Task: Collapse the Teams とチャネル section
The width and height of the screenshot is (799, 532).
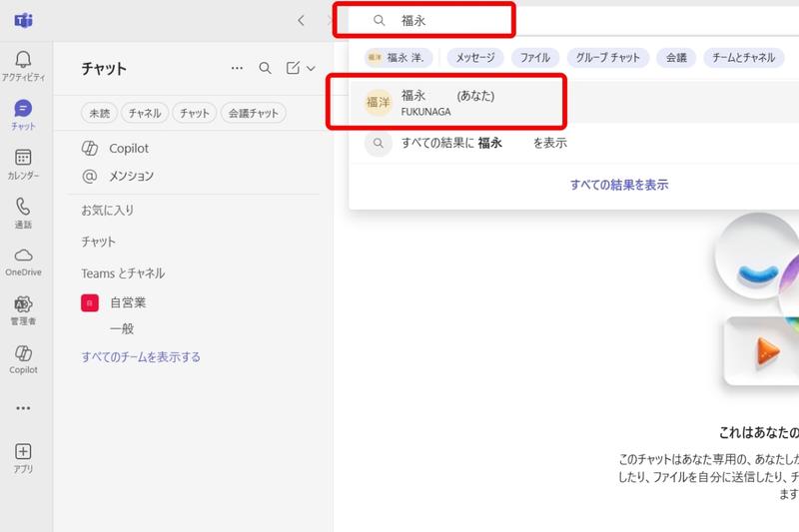Action: [123, 272]
